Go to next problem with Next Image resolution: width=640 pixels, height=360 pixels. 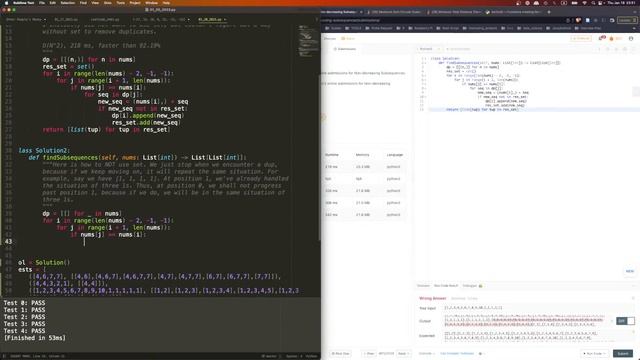403,353
